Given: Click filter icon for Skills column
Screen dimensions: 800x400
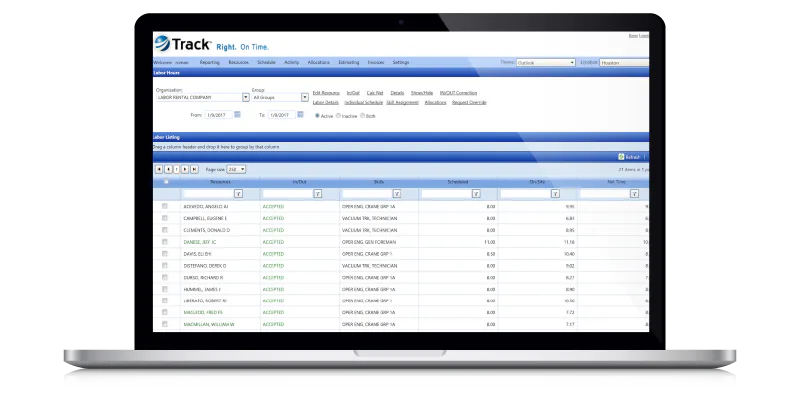Looking at the screenshot, I should 396,194.
